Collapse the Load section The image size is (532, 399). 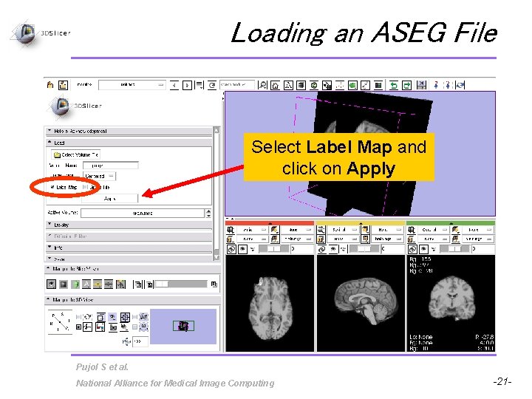pyautogui.click(x=129, y=143)
